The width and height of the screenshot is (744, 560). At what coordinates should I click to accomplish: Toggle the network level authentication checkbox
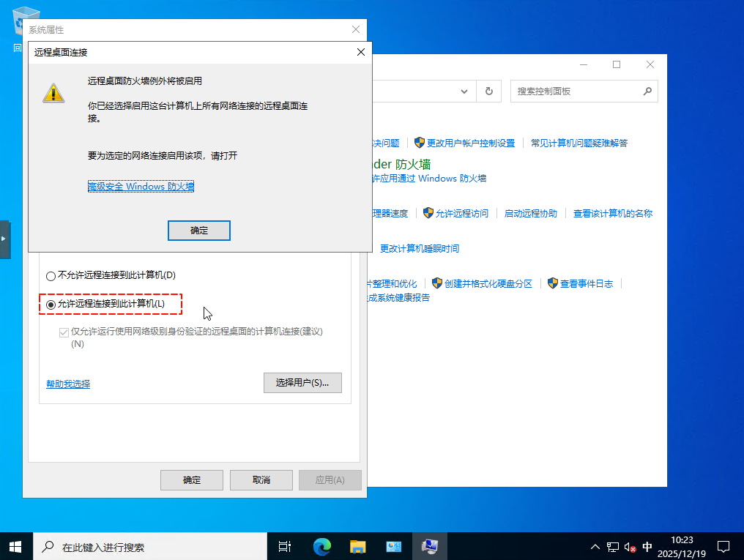[64, 332]
